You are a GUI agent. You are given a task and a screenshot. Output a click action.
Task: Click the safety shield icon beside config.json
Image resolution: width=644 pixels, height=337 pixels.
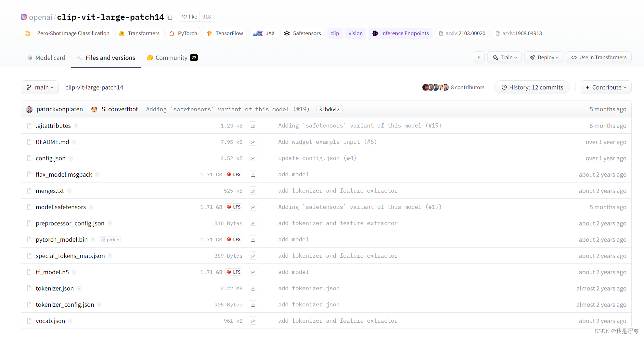click(x=71, y=158)
